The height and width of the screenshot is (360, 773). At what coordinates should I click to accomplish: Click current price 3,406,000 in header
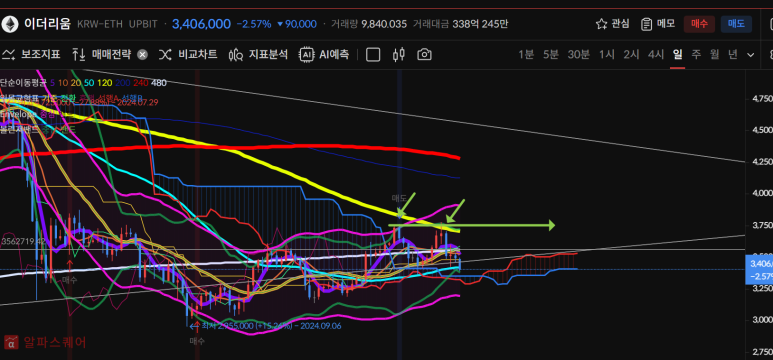(201, 24)
